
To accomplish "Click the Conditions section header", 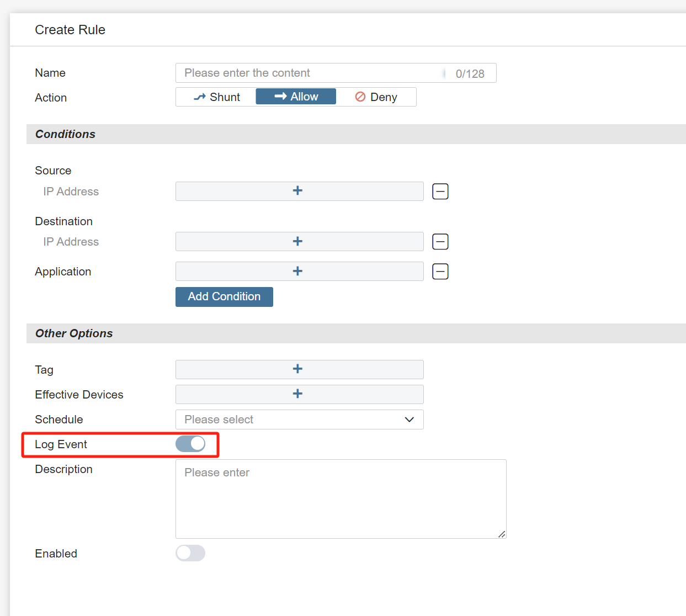I will pyautogui.click(x=65, y=134).
